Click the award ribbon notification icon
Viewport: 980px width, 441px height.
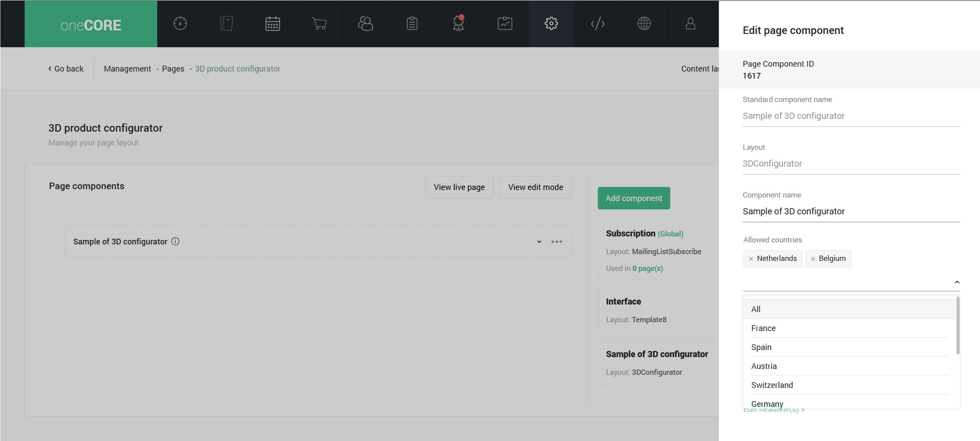click(x=458, y=24)
